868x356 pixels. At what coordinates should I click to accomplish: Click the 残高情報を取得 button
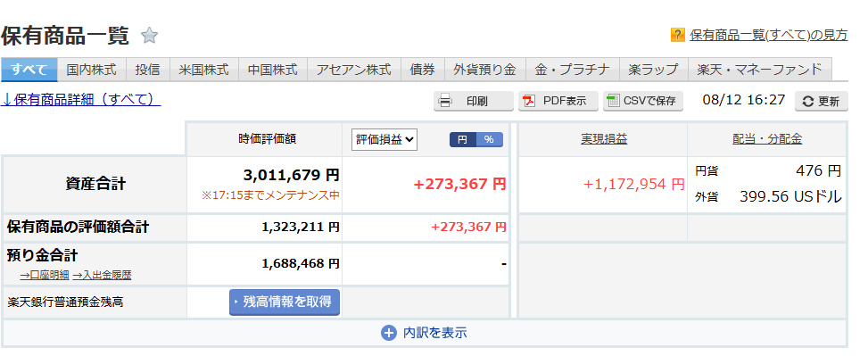(x=285, y=302)
